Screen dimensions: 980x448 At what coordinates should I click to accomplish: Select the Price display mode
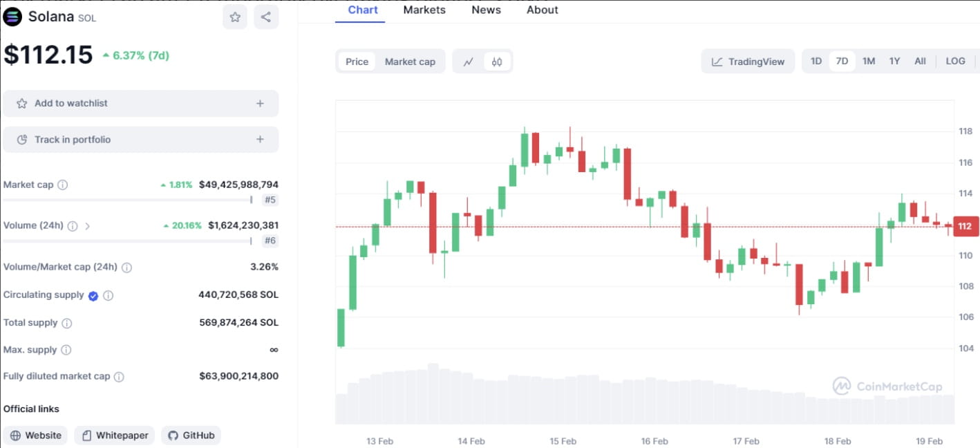click(356, 61)
